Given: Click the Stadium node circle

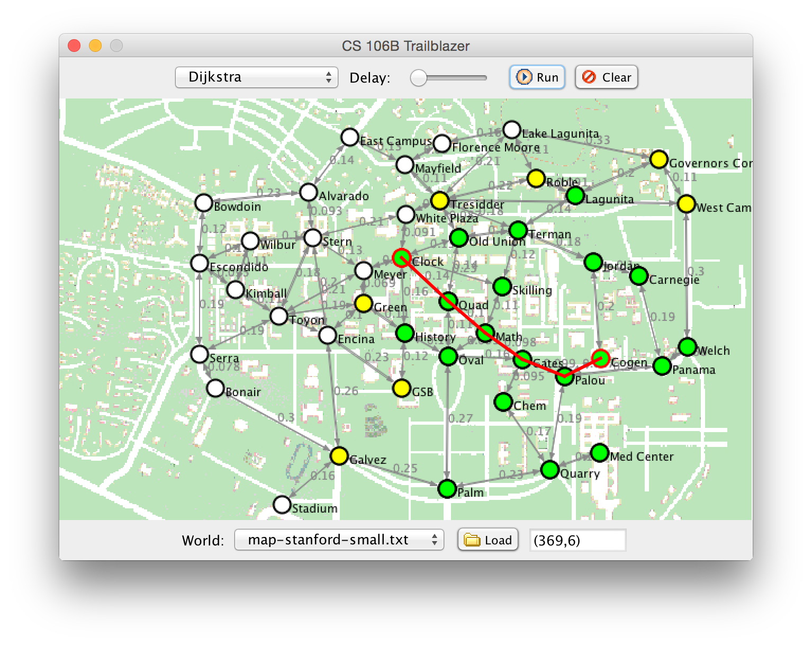Looking at the screenshot, I should (x=282, y=505).
